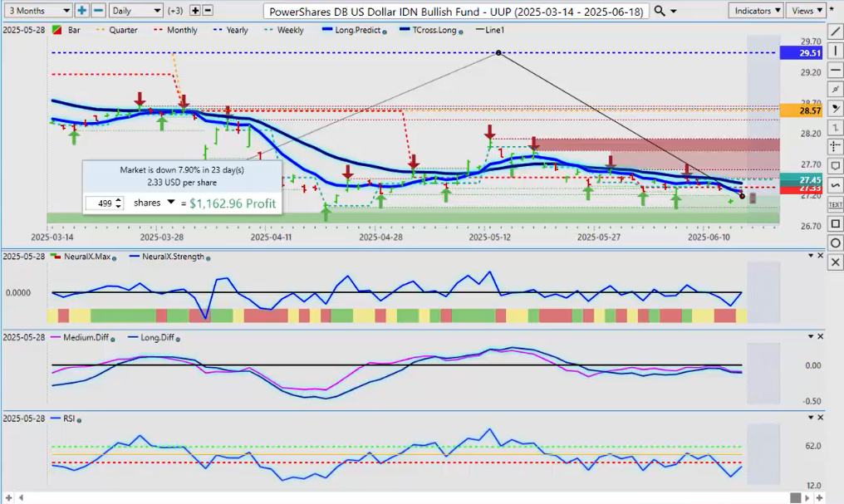Select the diagonal trend line drawing tool
The height and width of the screenshot is (504, 844).
(833, 32)
